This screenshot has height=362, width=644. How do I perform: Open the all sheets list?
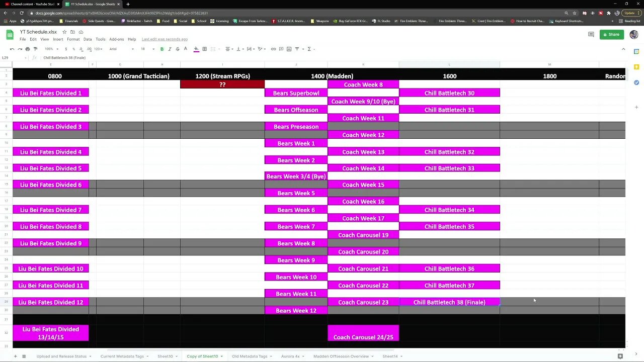[24, 356]
